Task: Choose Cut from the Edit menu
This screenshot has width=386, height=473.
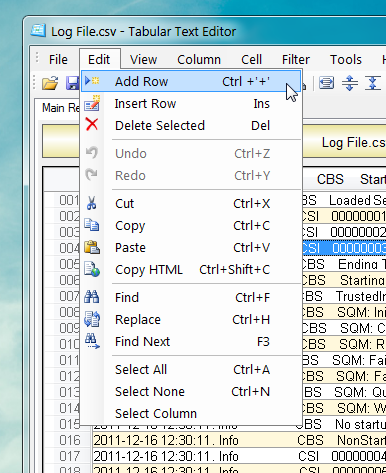Action: pos(191,204)
